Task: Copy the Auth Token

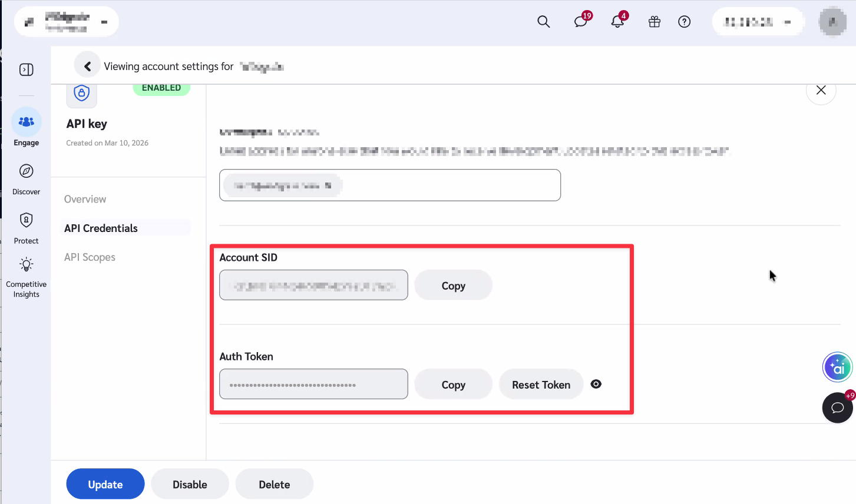Action: point(453,384)
